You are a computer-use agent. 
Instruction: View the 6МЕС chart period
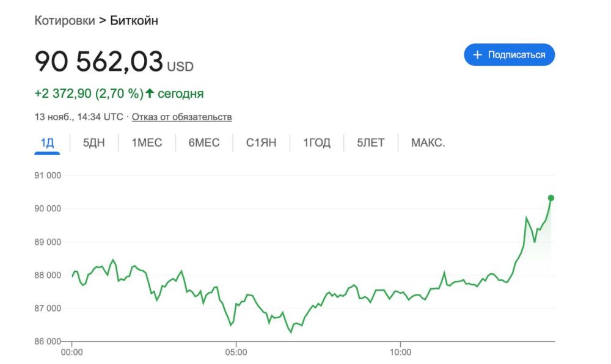pyautogui.click(x=203, y=142)
